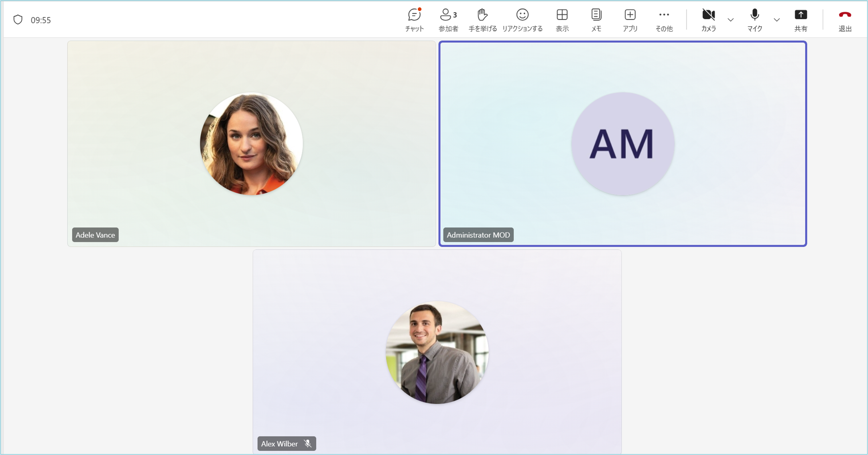868x455 pixels.
Task: Open the リアクションする reactions menu
Action: click(522, 20)
